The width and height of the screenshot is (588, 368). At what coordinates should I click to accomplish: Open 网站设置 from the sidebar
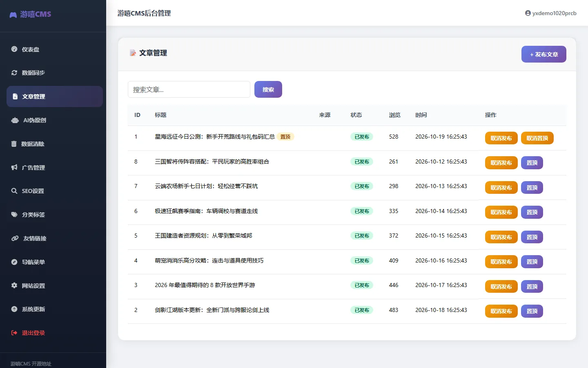[55, 285]
